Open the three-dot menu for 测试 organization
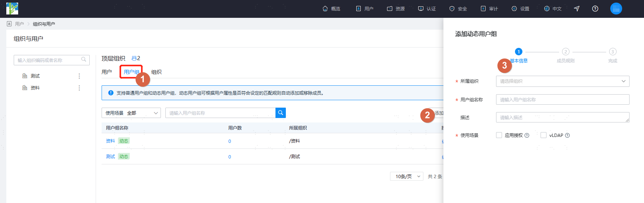Screen dimensions: 644x203 [x=79, y=76]
